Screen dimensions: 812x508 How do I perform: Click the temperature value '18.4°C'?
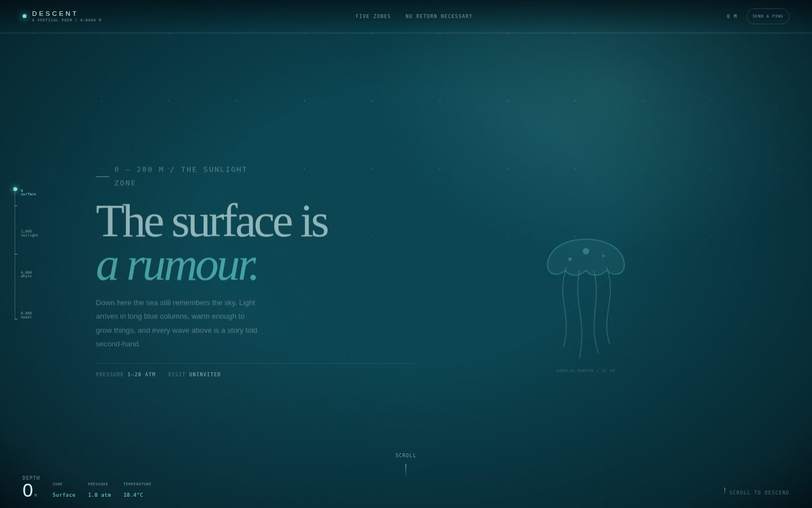[133, 495]
